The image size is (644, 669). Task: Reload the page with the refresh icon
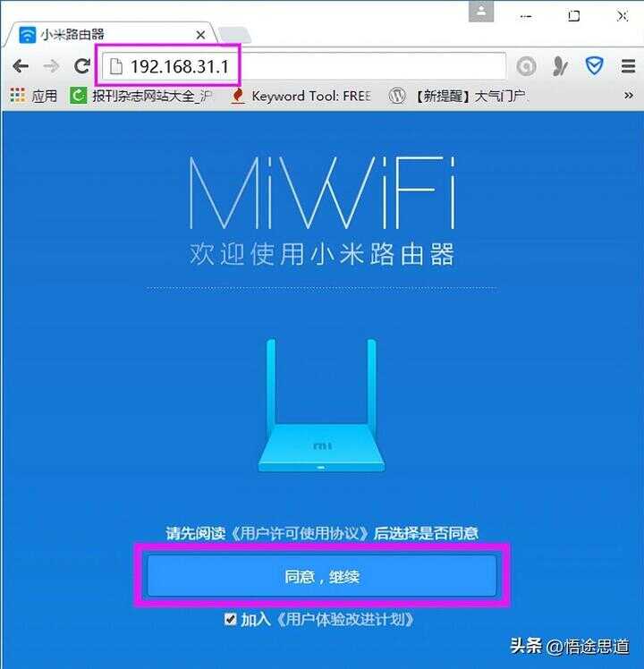pos(81,65)
